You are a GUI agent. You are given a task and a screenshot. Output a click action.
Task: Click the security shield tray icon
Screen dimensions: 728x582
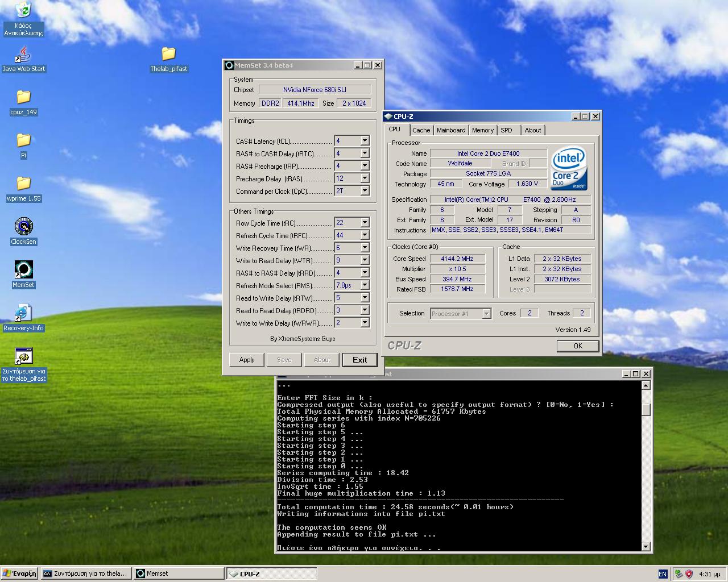point(689,574)
